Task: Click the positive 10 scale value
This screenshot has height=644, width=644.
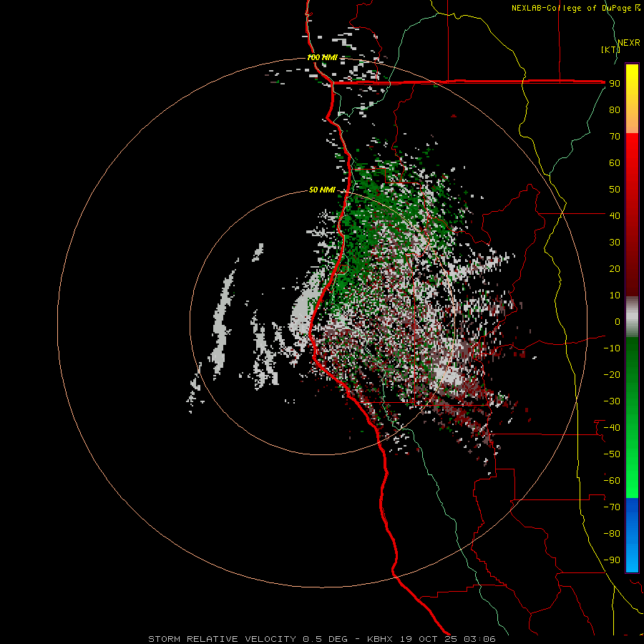Action: tap(615, 296)
